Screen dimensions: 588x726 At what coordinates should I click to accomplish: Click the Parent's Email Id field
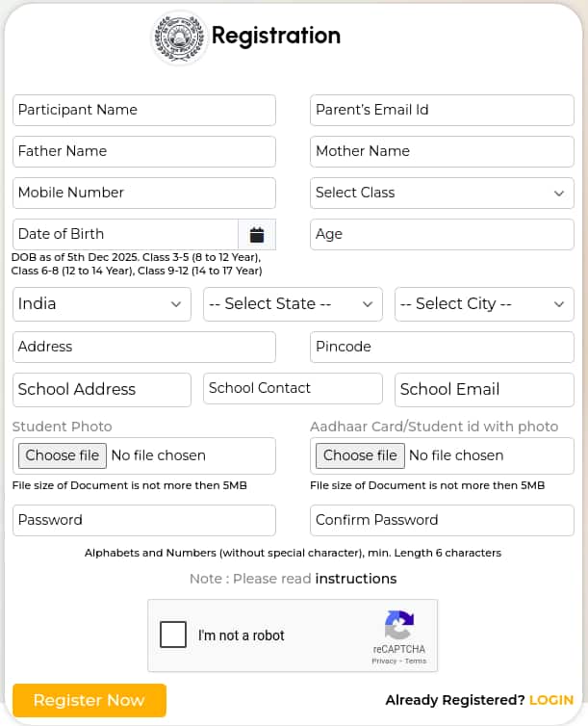[442, 110]
